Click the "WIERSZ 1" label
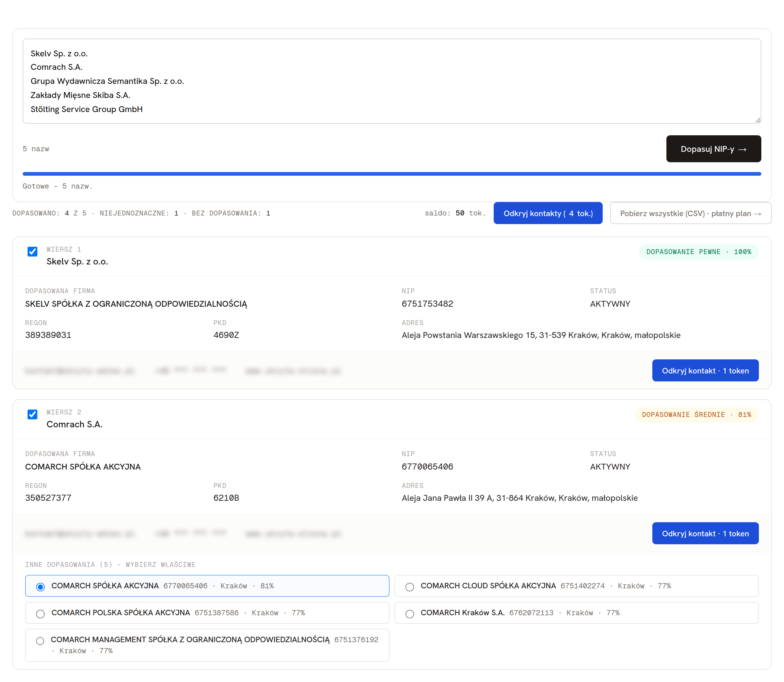784x682 pixels. point(64,249)
